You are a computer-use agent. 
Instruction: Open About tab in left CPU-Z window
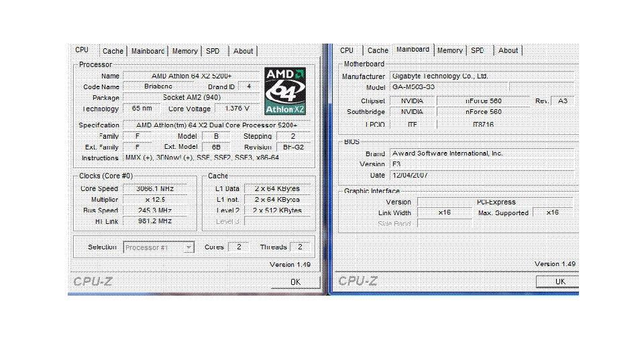click(x=243, y=51)
